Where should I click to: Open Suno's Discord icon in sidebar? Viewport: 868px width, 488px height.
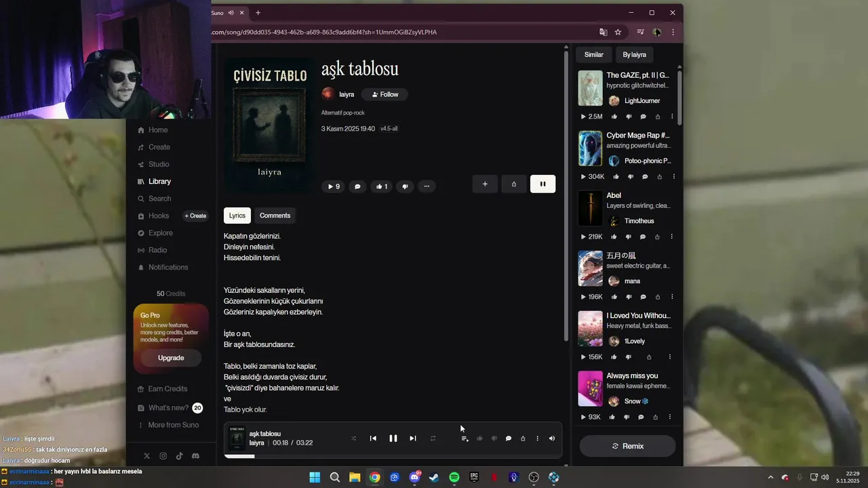[196, 456]
